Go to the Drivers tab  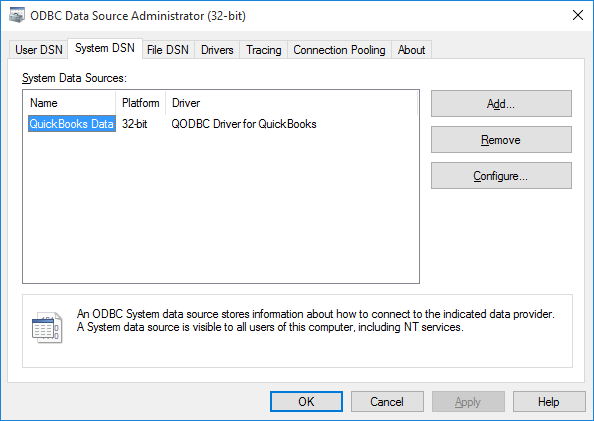[217, 50]
